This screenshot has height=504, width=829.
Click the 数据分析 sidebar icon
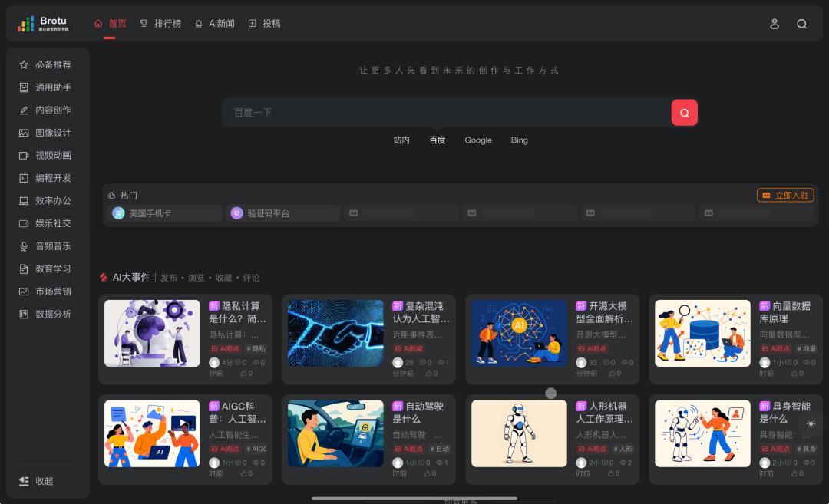pos(24,315)
